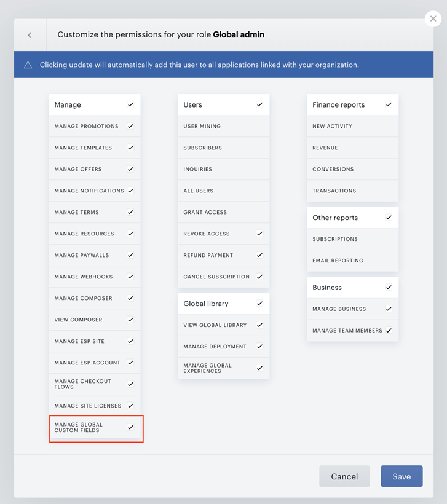This screenshot has width=447, height=504.
Task: Toggle the Other reports group checkbox
Action: [389, 218]
